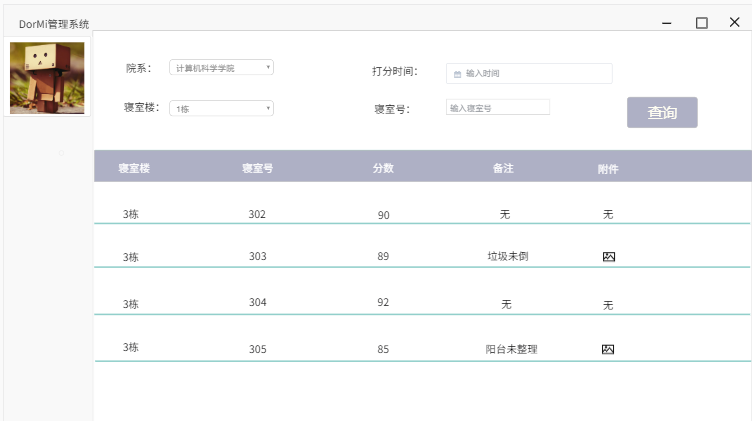Focus the 寝室号 room number input
Image resolution: width=752 pixels, height=421 pixels.
[x=498, y=108]
